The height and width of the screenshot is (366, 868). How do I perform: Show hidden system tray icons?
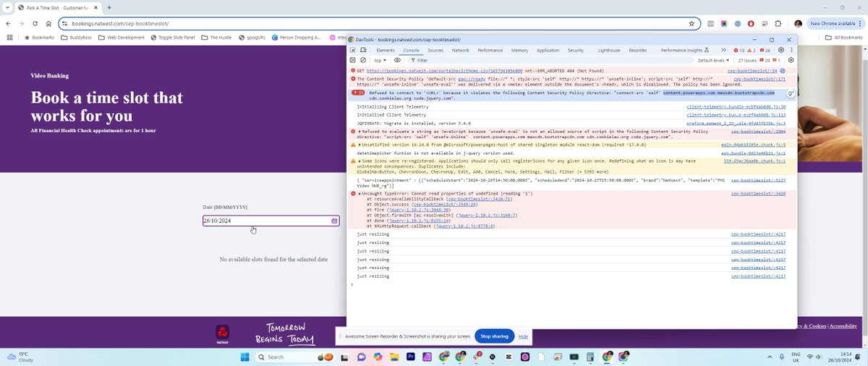[769, 357]
